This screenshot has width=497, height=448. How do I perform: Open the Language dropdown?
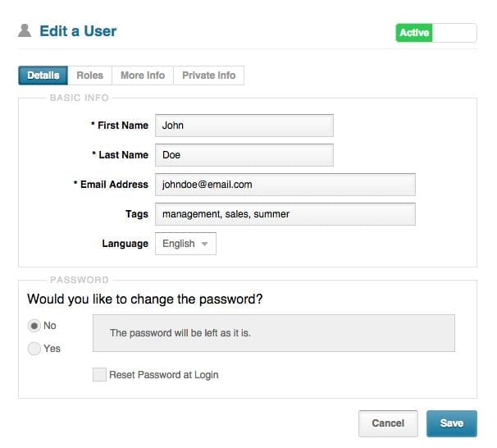(x=185, y=244)
